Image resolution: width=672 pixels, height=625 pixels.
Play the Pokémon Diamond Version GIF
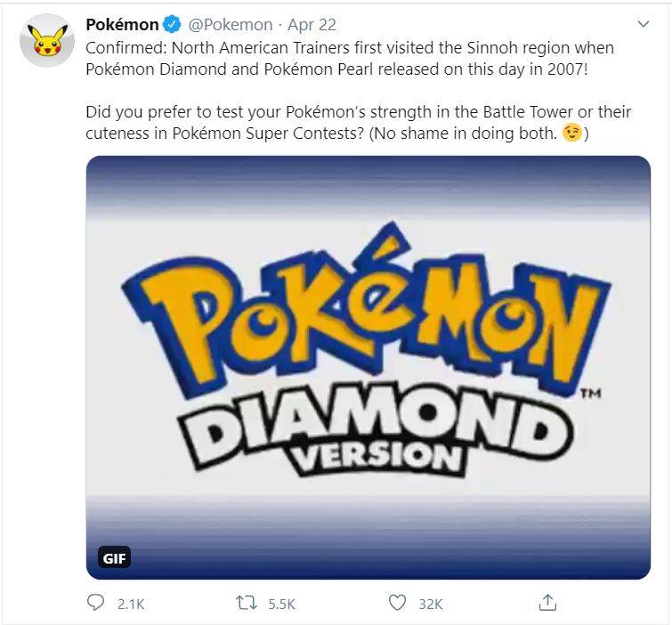pos(368,368)
